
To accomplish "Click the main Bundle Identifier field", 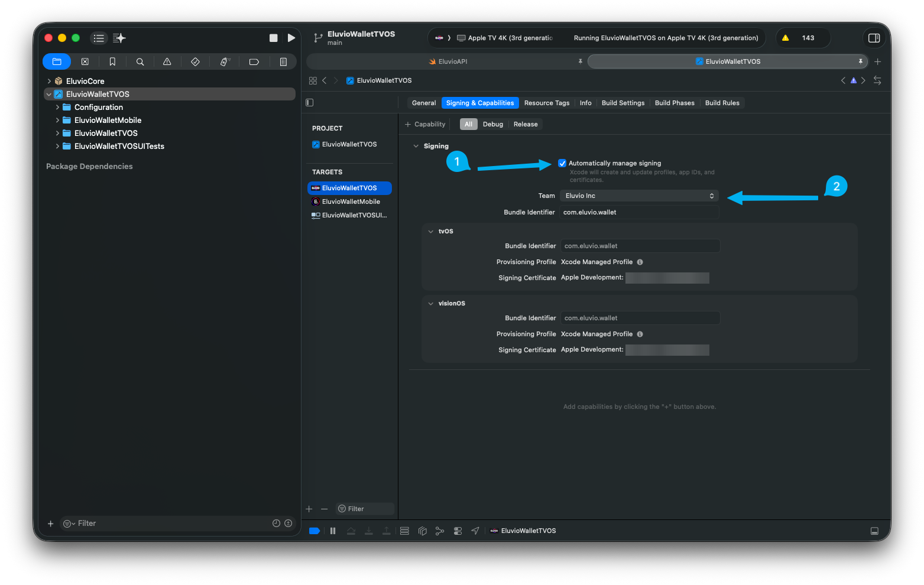I will click(639, 212).
